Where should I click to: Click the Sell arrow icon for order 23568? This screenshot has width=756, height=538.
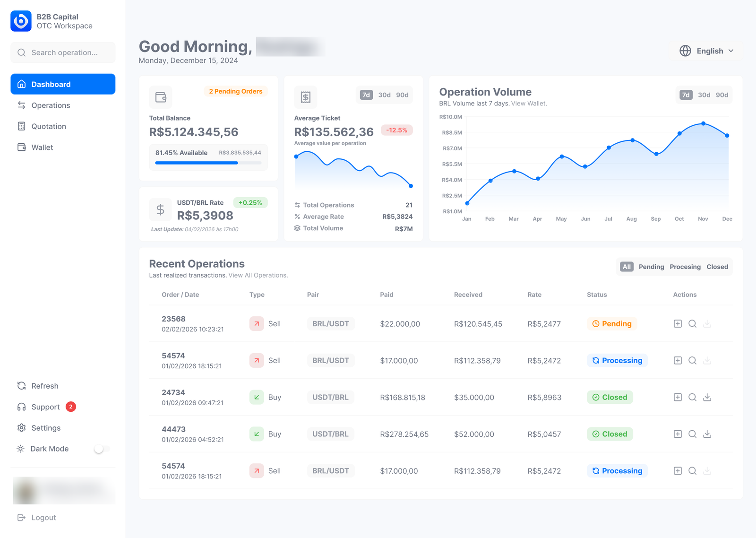pyautogui.click(x=257, y=324)
